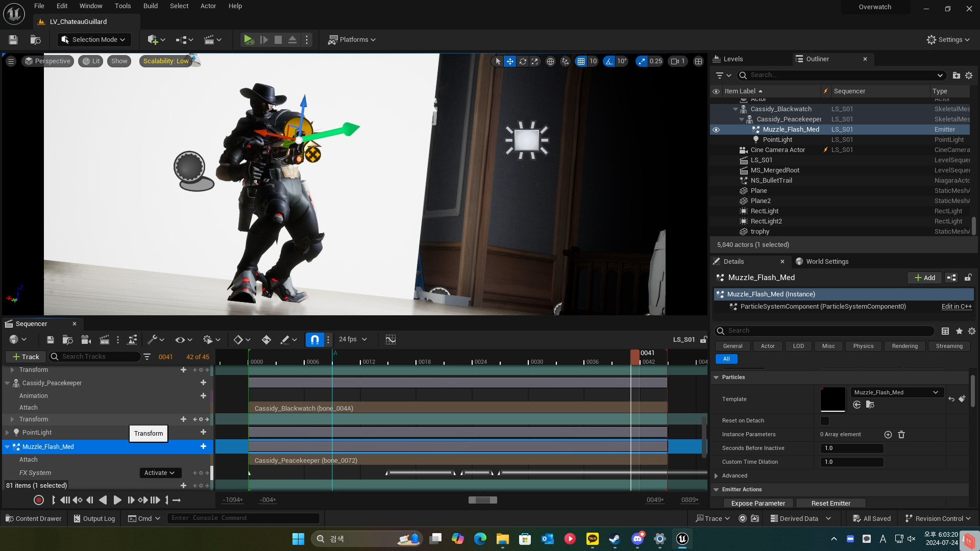Toggle Reset on Detach checkbox

coord(825,421)
